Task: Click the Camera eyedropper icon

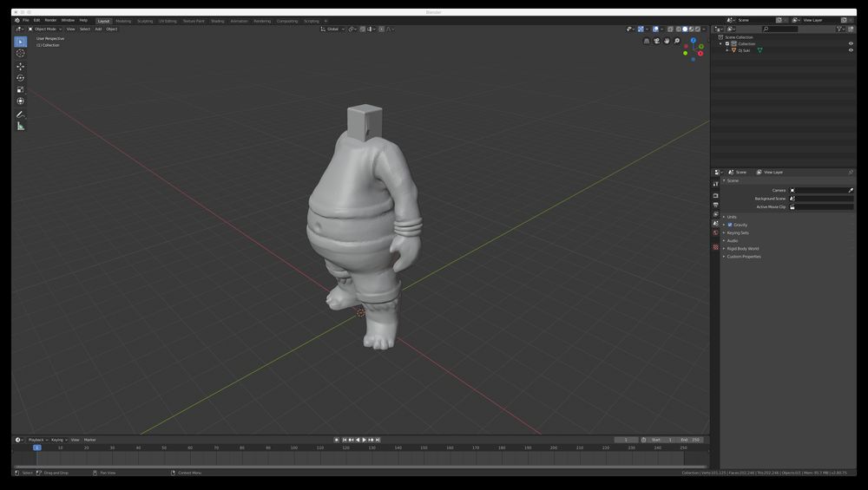Action: [851, 190]
